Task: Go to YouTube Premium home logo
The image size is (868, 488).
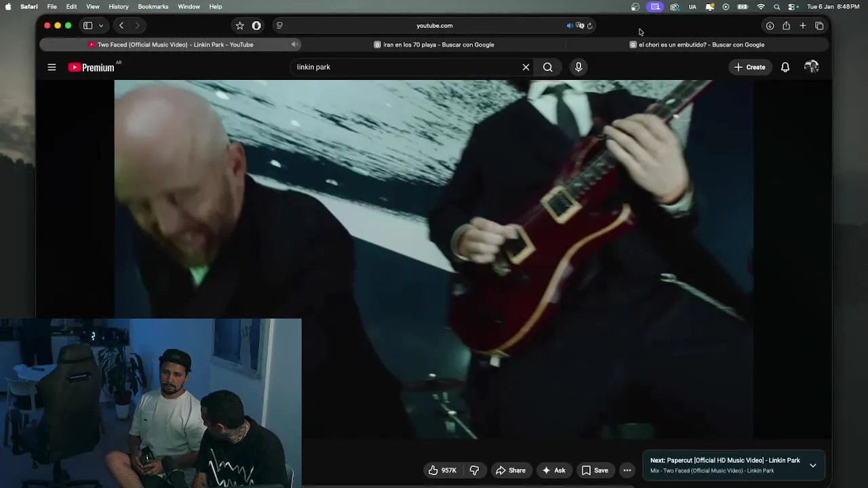Action: pos(92,67)
